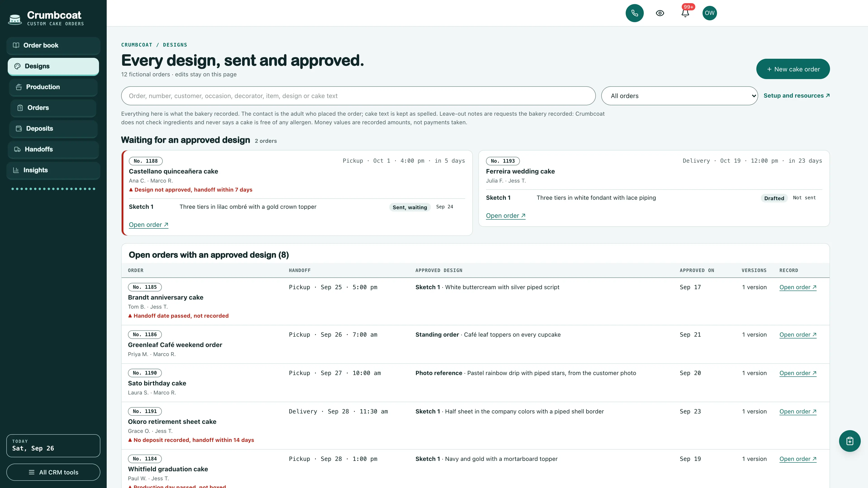
Task: Click 'Handoff date passed, not recorded' warning
Action: 178,316
